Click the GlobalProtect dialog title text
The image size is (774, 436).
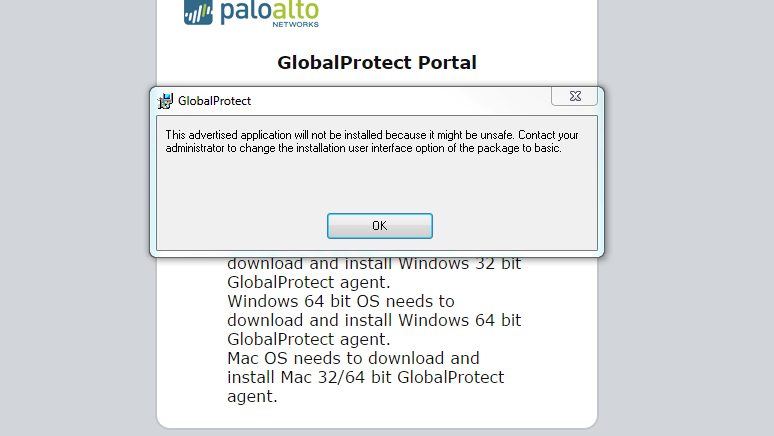tap(214, 101)
